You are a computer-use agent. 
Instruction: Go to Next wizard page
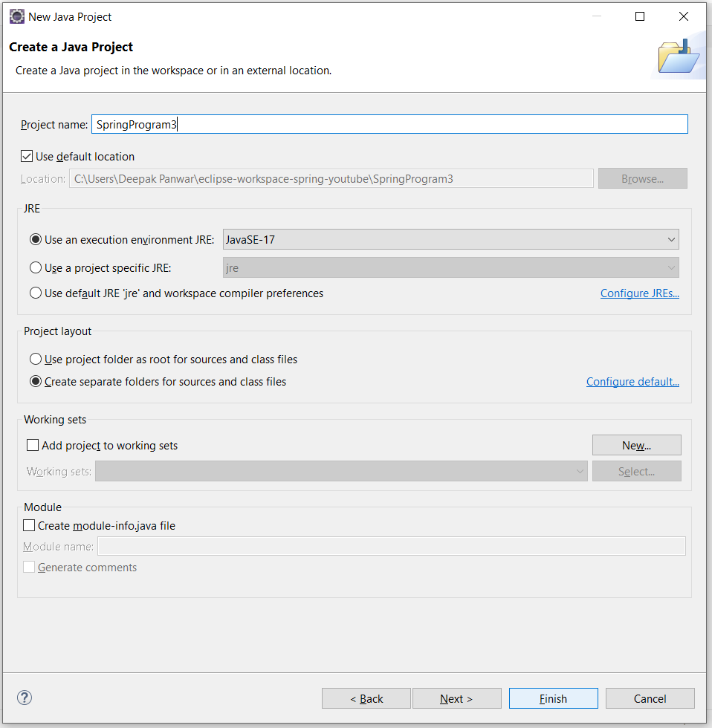tap(456, 698)
